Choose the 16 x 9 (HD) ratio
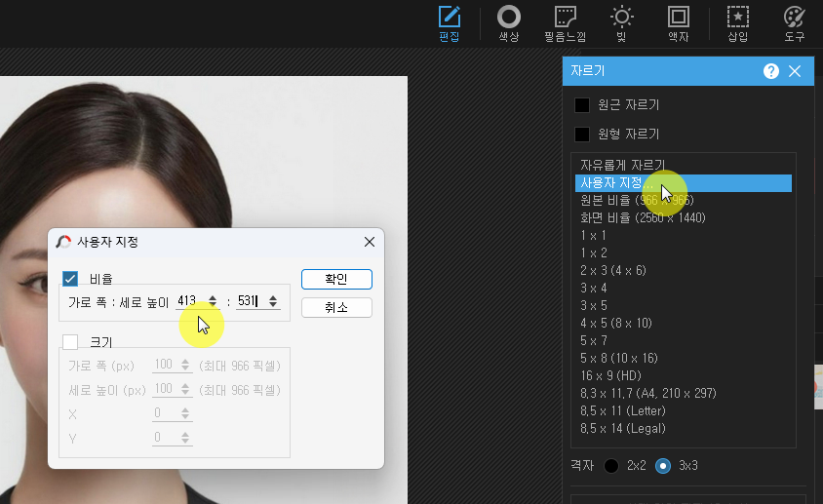 click(x=684, y=376)
